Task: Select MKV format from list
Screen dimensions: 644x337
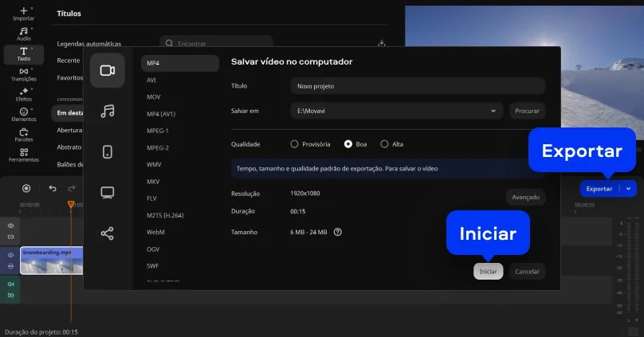Action: click(154, 181)
